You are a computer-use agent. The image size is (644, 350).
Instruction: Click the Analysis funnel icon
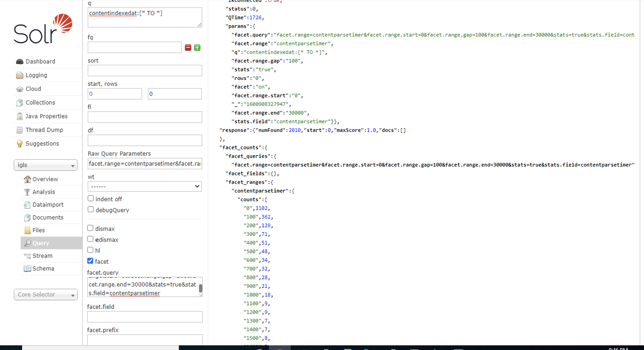point(27,192)
